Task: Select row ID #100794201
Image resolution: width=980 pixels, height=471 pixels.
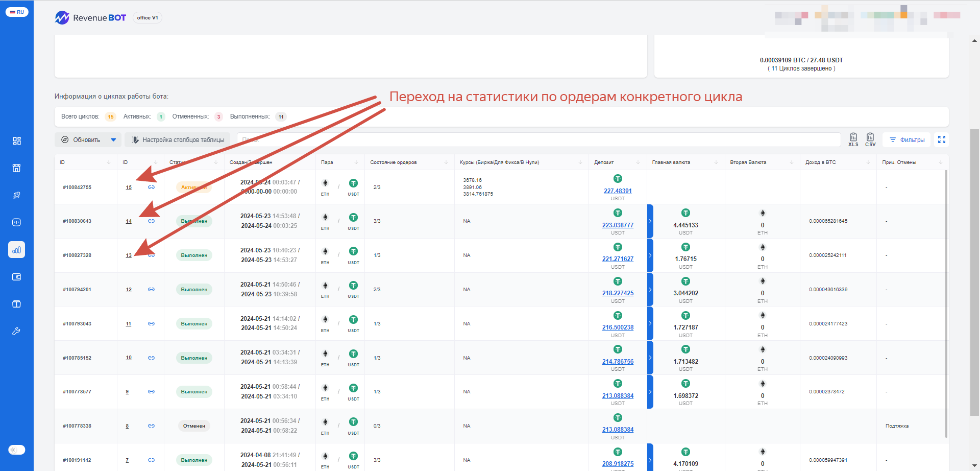Action: point(77,290)
